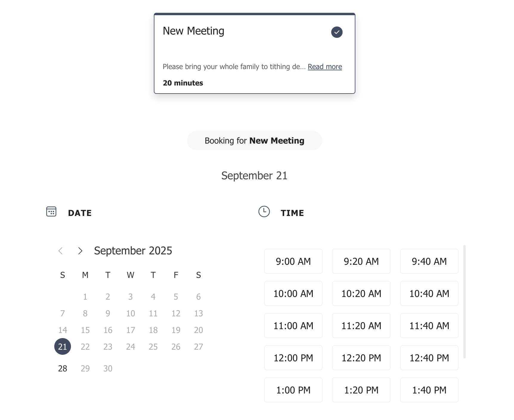This screenshot has width=514, height=420.
Task: Go to the previous month
Action: [x=61, y=251]
